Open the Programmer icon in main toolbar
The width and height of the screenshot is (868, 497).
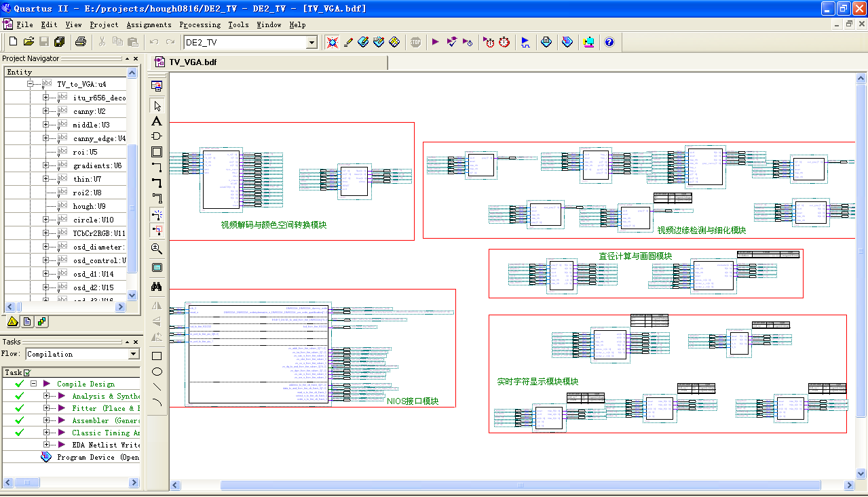pos(567,42)
